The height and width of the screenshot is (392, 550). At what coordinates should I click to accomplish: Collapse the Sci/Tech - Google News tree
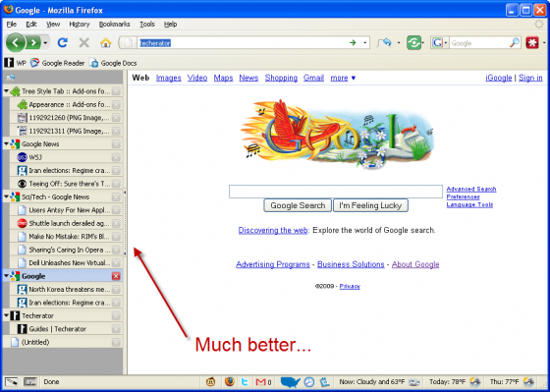6,196
